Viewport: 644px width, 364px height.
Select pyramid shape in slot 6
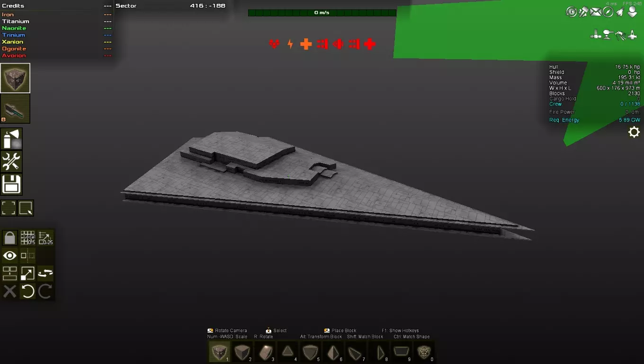pyautogui.click(x=333, y=352)
